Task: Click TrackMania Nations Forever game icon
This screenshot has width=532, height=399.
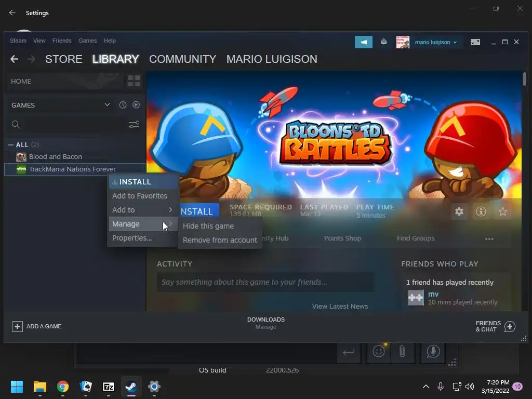Action: [21, 169]
